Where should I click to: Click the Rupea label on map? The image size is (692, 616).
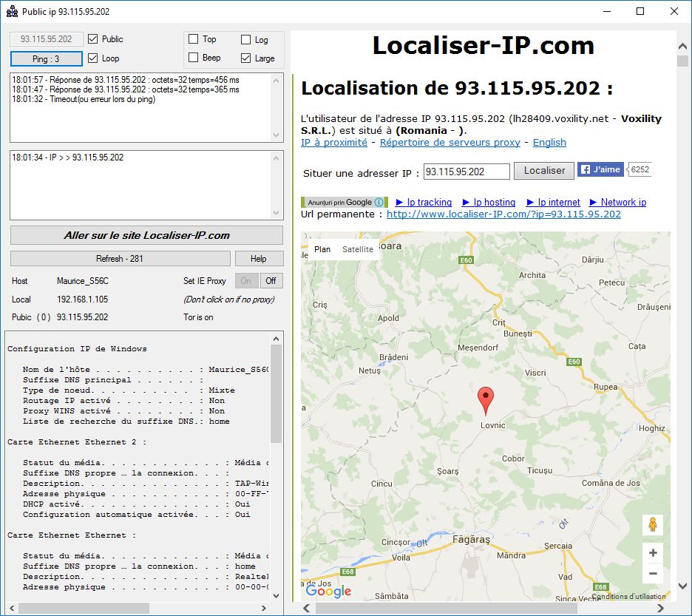coord(605,387)
